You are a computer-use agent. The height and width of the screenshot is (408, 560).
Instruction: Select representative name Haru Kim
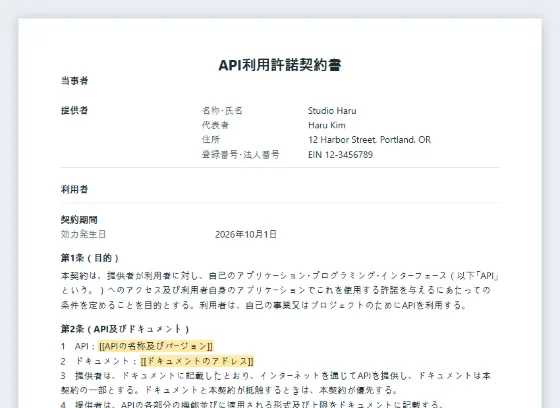[x=327, y=125]
